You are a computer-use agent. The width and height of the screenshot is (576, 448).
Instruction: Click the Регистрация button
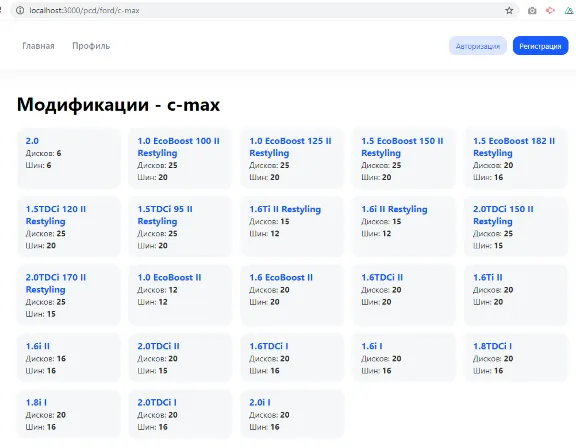click(x=540, y=46)
